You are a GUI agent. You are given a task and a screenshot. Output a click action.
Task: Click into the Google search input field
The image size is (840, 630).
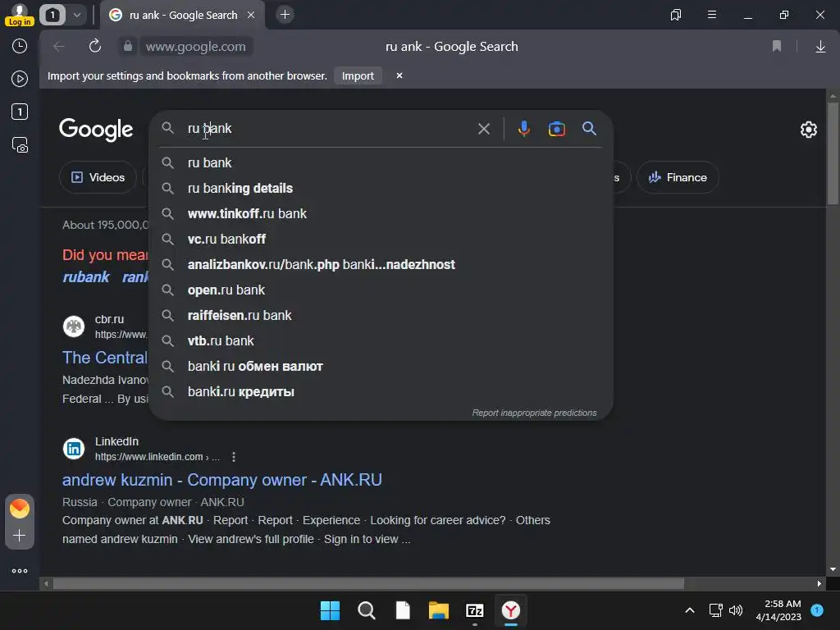tap(326, 129)
